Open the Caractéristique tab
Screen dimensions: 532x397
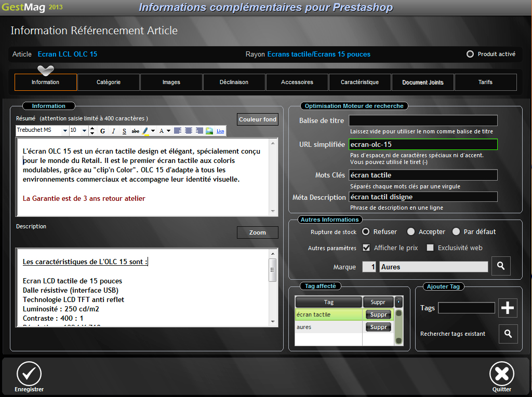360,82
